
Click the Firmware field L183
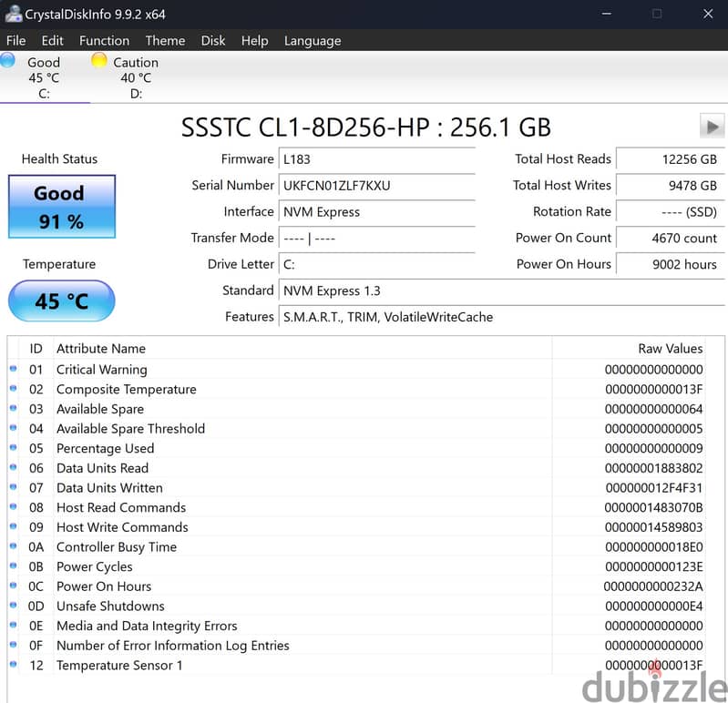tap(377, 159)
